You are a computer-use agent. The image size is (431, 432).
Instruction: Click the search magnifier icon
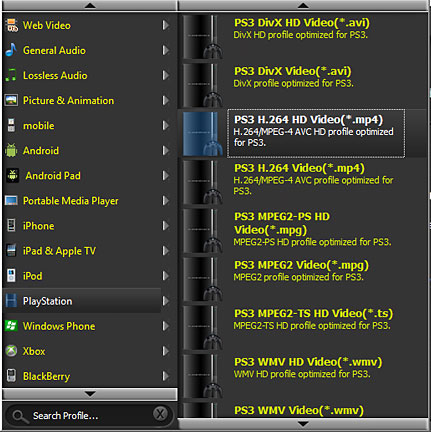point(20,416)
